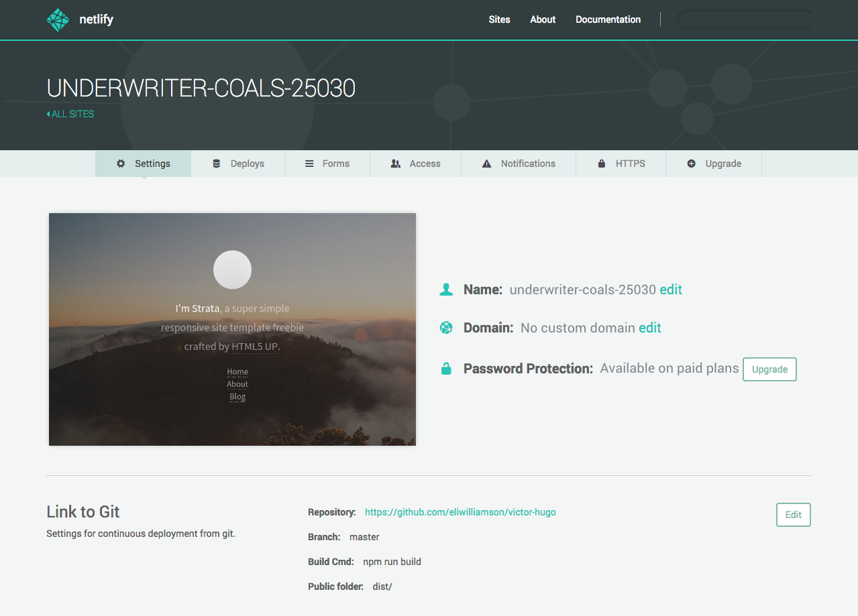Click the globe icon beside Domain
This screenshot has width=858, height=616.
coord(446,328)
